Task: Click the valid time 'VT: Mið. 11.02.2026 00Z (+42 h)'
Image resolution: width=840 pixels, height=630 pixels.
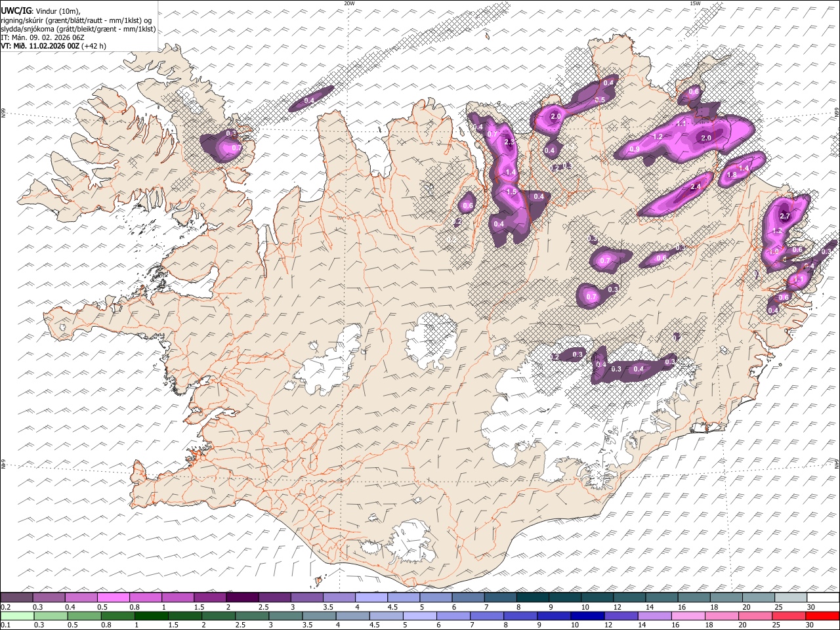Action: click(53, 46)
